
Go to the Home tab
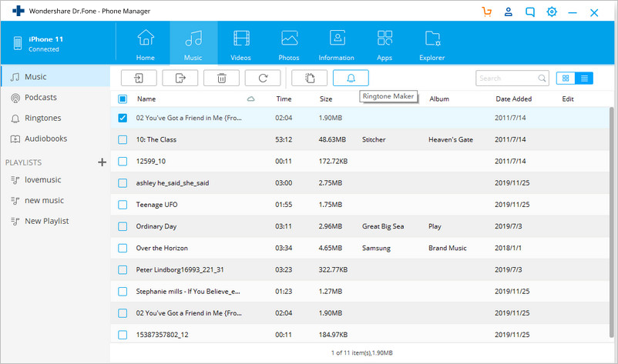point(146,45)
